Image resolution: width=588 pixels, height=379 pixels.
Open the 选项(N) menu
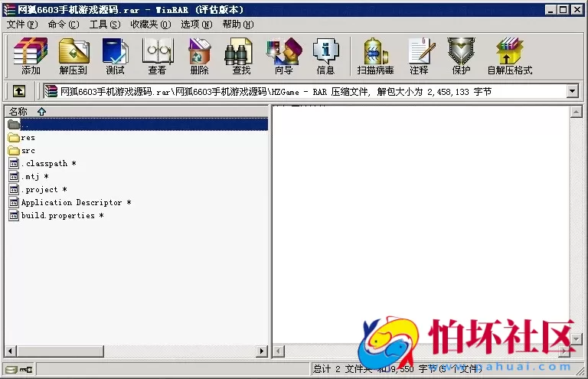click(x=197, y=25)
